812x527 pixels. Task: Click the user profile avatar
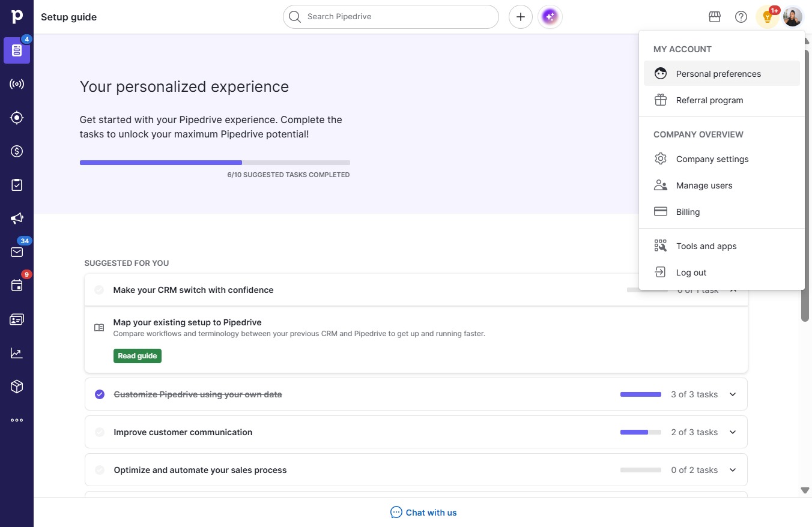(793, 17)
